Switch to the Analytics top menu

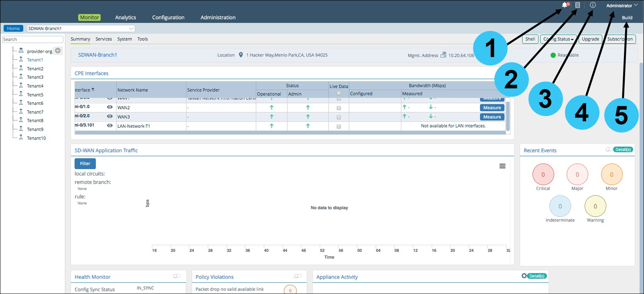coord(126,17)
